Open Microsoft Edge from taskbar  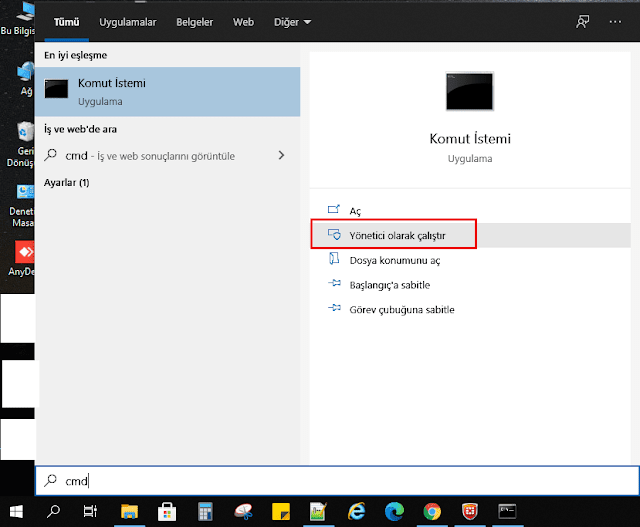pos(394,511)
